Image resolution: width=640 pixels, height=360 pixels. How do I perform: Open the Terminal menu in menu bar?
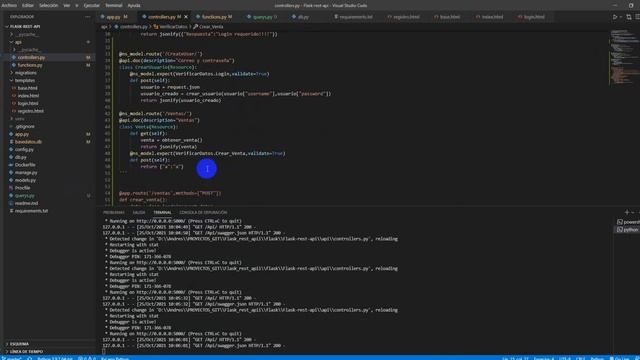click(x=114, y=5)
